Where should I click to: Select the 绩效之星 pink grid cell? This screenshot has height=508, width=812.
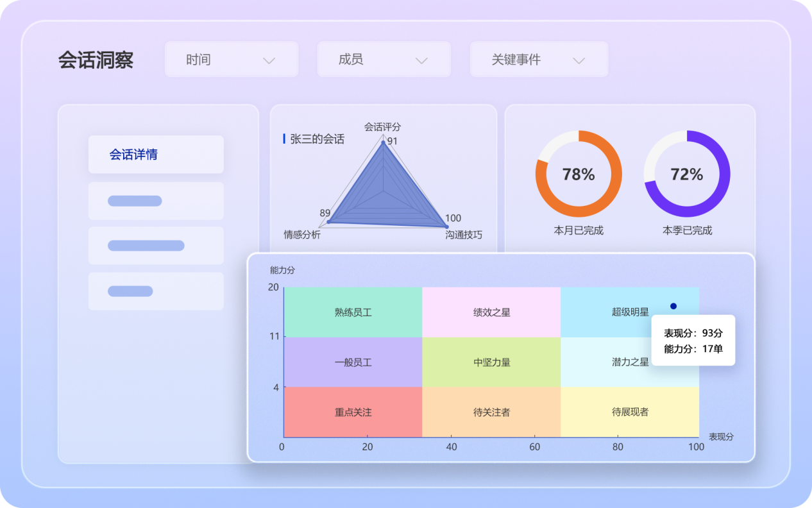click(491, 312)
